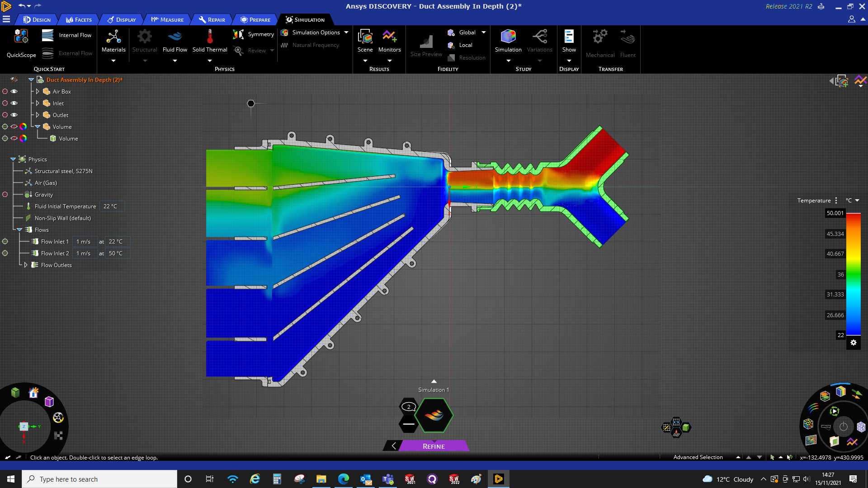The width and height of the screenshot is (868, 488).
Task: Switch to the Display tab
Action: coord(121,19)
